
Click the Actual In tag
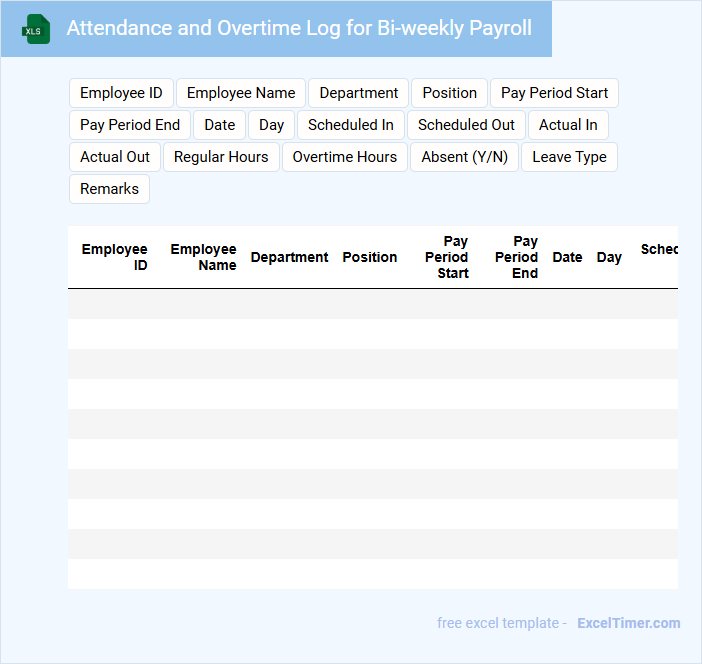(568, 125)
